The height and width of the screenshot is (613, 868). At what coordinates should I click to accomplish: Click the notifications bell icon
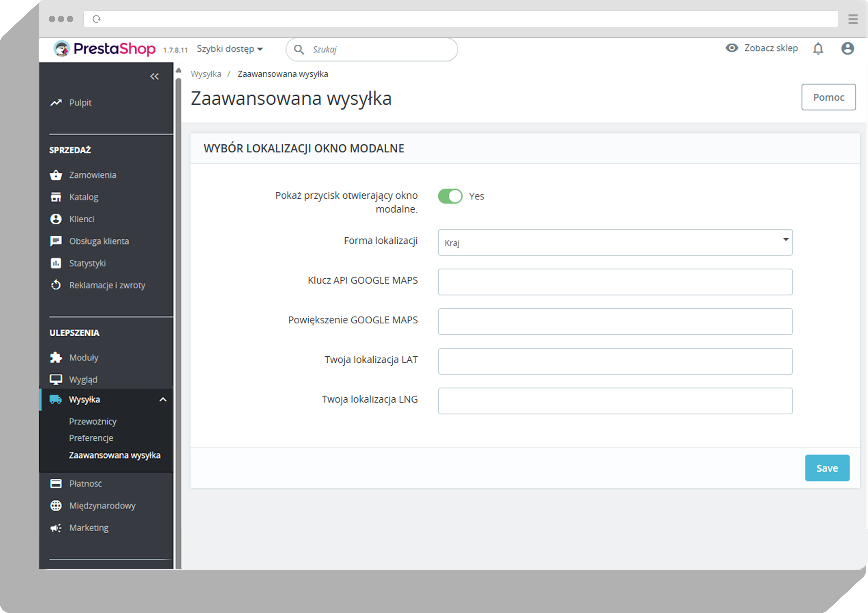click(x=818, y=49)
